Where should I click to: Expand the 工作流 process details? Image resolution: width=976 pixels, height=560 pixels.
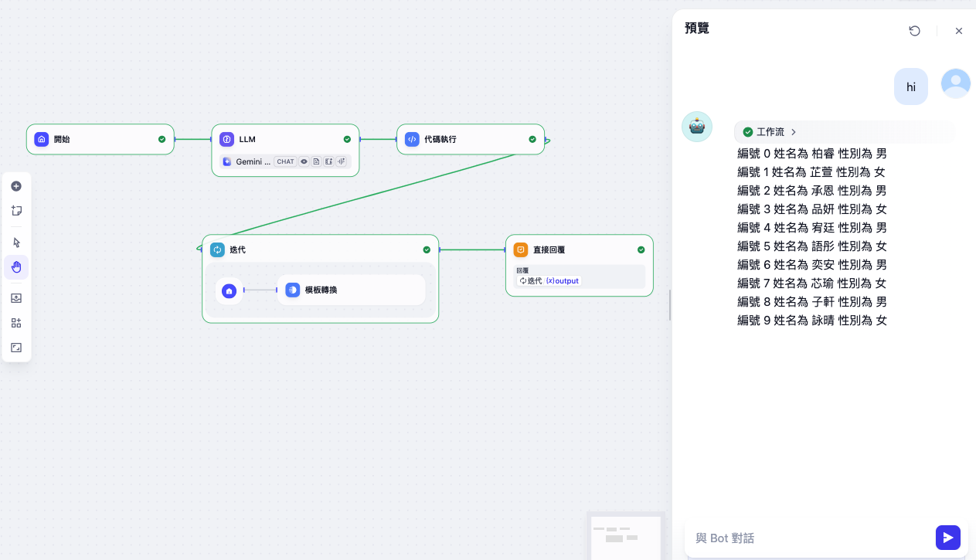(770, 132)
